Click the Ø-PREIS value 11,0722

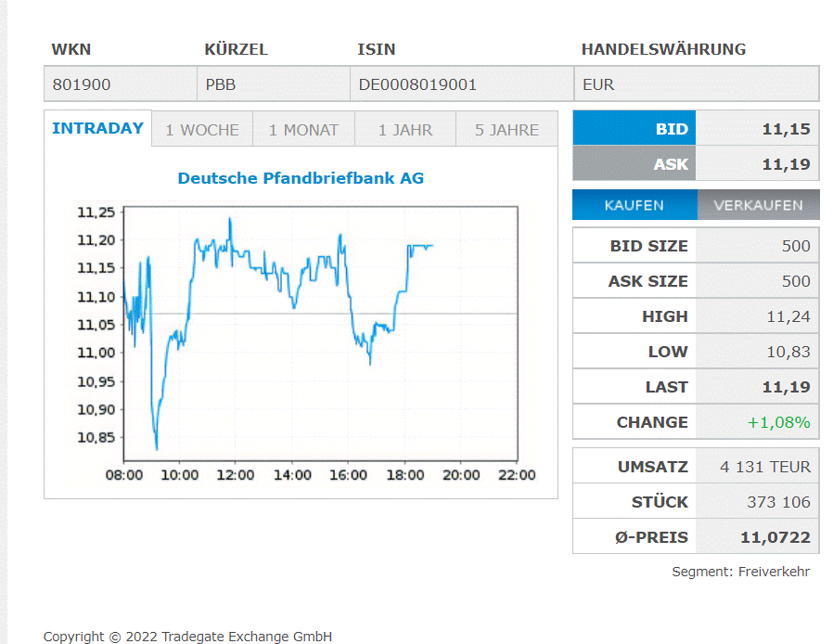click(775, 537)
